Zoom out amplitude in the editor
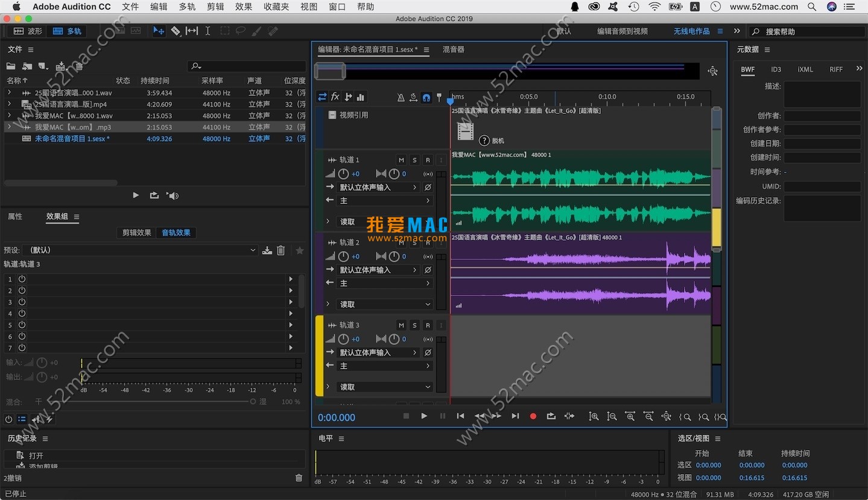868x500 pixels. click(612, 416)
